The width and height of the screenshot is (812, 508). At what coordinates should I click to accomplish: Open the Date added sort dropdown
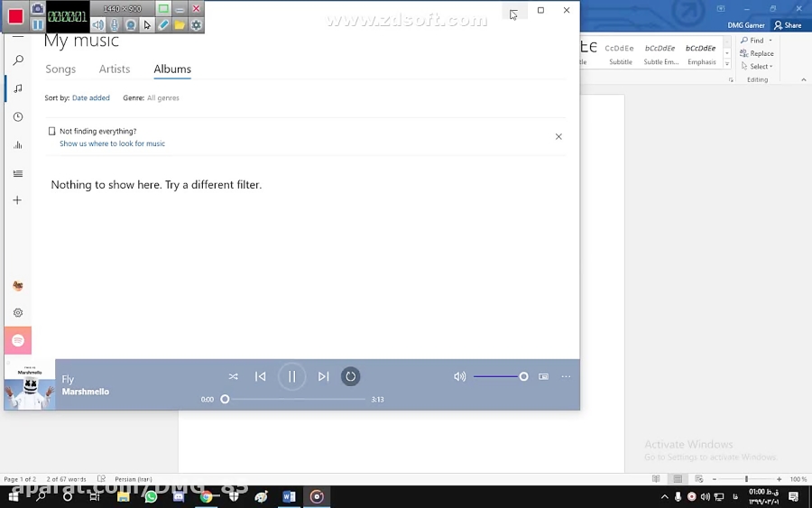pyautogui.click(x=91, y=97)
